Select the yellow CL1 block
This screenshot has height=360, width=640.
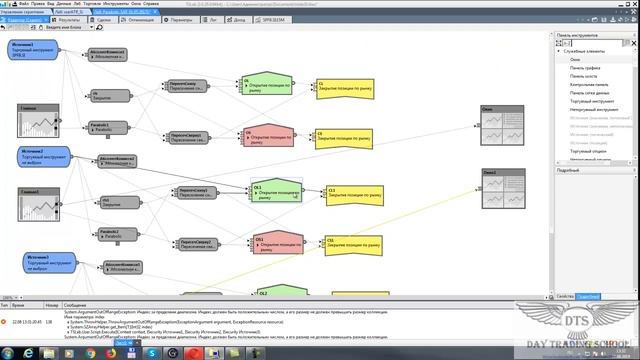[355, 196]
